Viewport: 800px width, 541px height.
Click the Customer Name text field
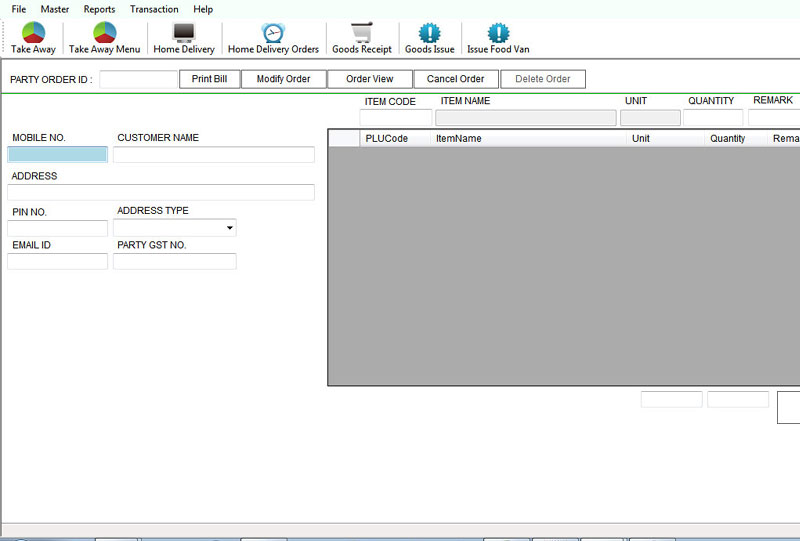(x=214, y=154)
